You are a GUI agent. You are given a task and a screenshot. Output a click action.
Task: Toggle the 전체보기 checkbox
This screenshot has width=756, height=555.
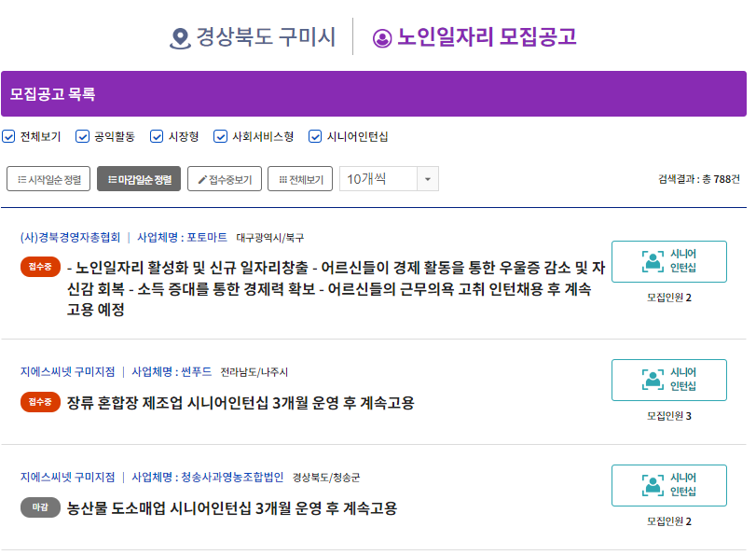(8, 136)
